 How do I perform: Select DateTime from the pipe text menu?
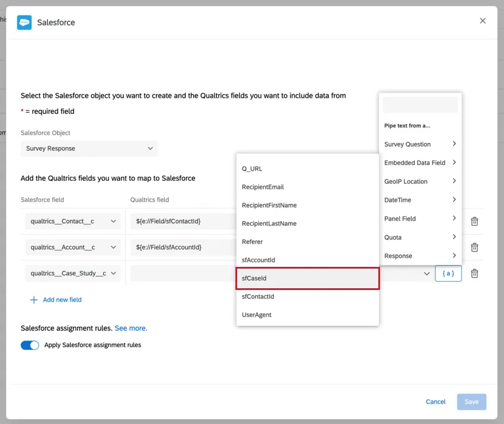[420, 200]
